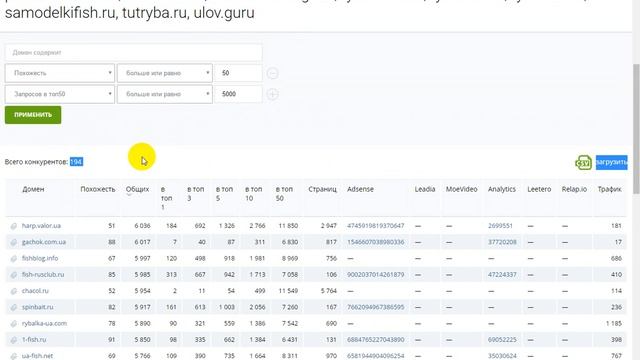Sort by the Домен column header
This screenshot has width=640, height=360.
point(33,189)
